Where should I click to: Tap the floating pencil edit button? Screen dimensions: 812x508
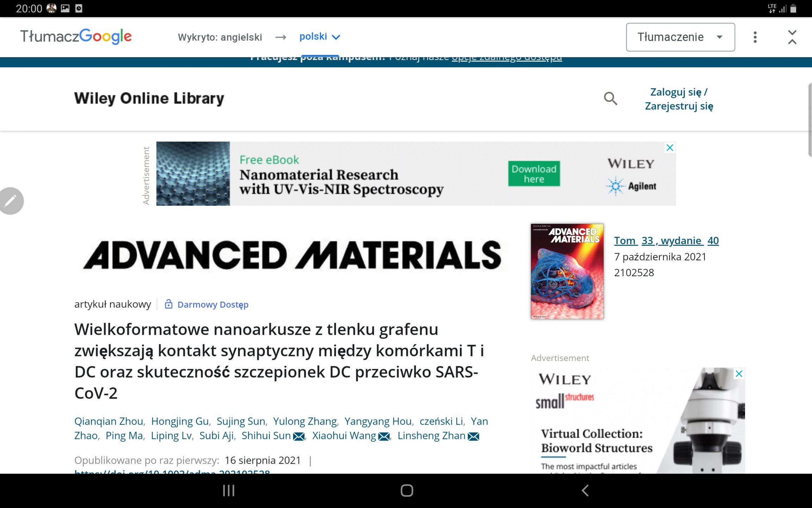coord(11,201)
